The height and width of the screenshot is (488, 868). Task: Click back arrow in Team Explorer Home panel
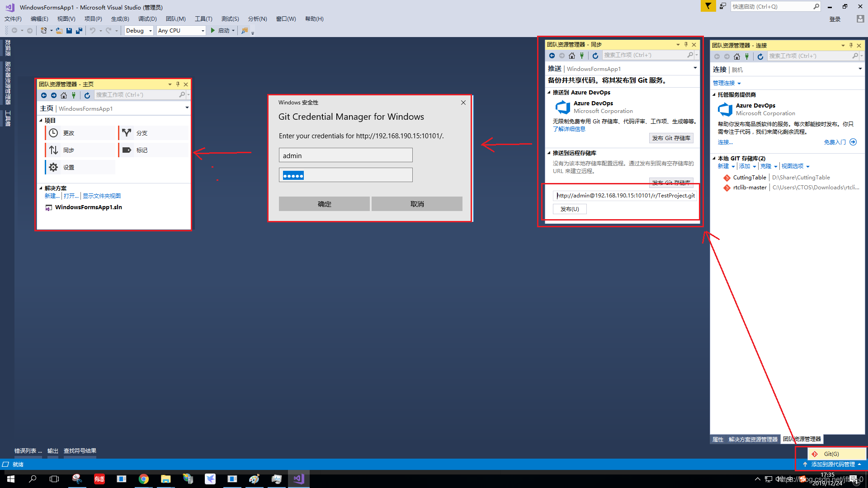(x=44, y=95)
